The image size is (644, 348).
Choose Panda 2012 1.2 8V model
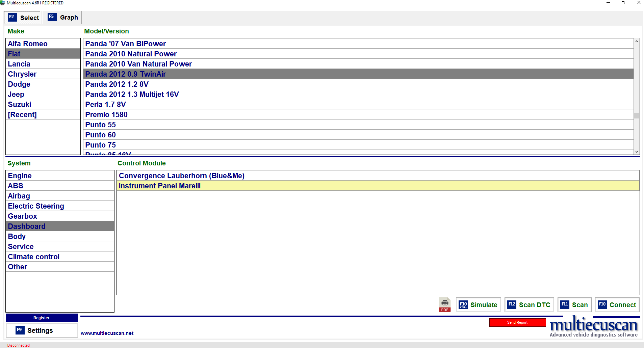[x=358, y=84]
